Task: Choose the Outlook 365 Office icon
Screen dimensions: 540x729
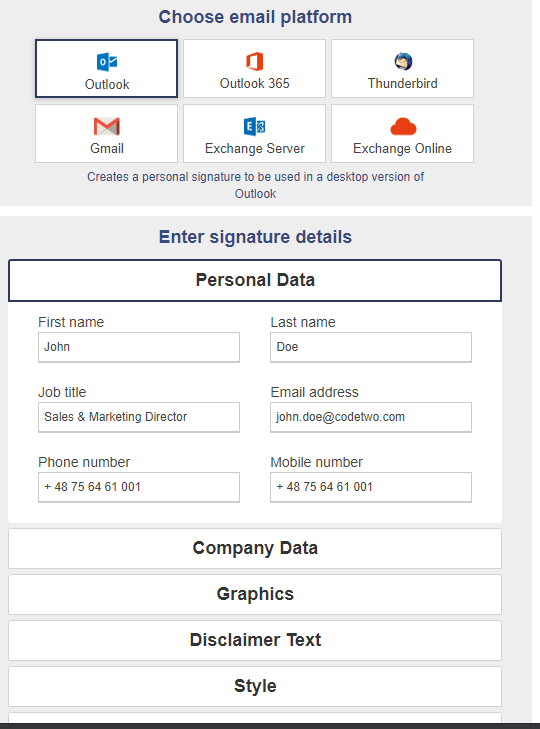Action: click(x=254, y=61)
